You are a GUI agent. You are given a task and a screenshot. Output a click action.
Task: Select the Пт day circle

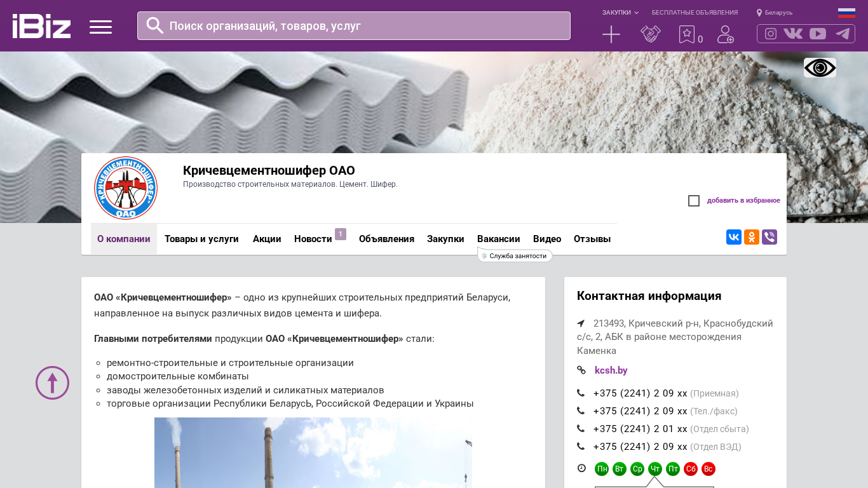pos(673,469)
